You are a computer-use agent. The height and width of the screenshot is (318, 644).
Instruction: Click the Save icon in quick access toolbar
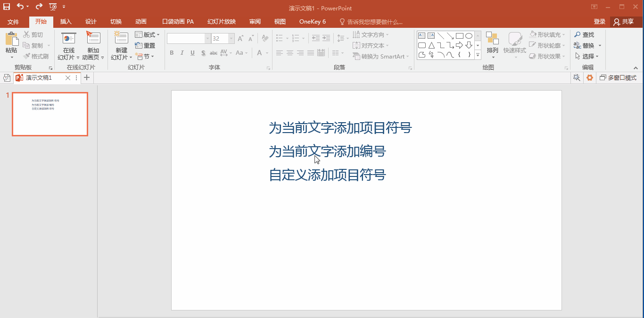point(7,7)
